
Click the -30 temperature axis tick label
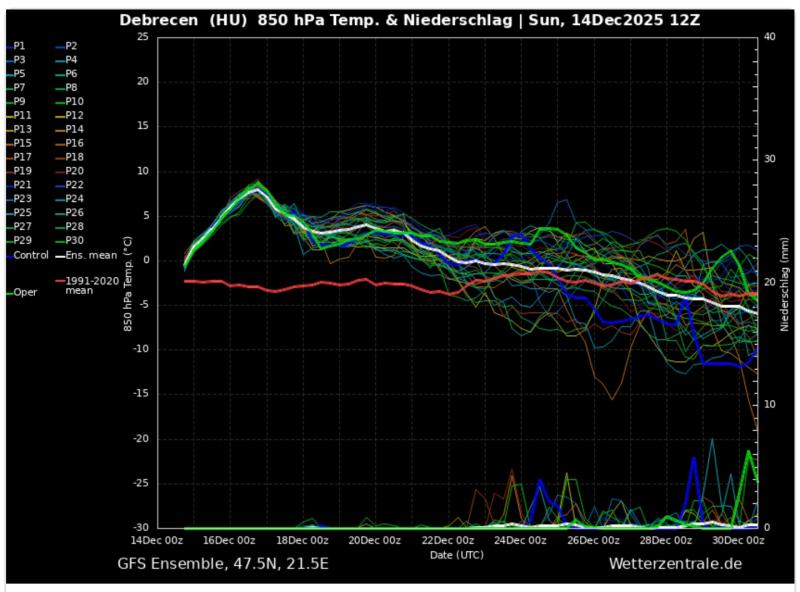(x=140, y=528)
